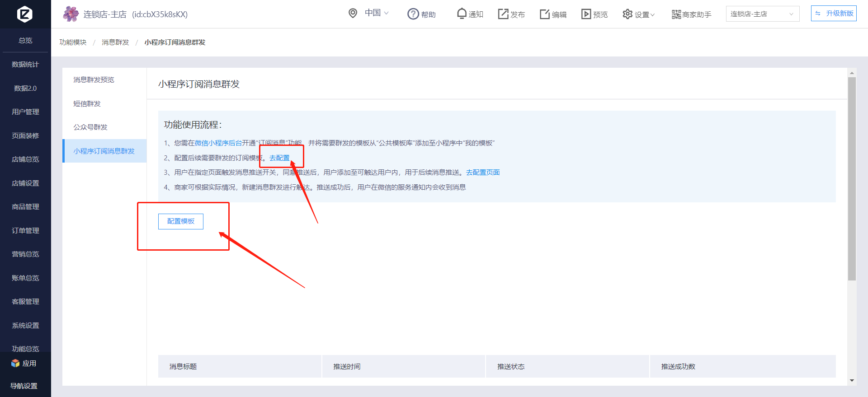
Task: Click the 应用 cube icon
Action: (x=15, y=363)
